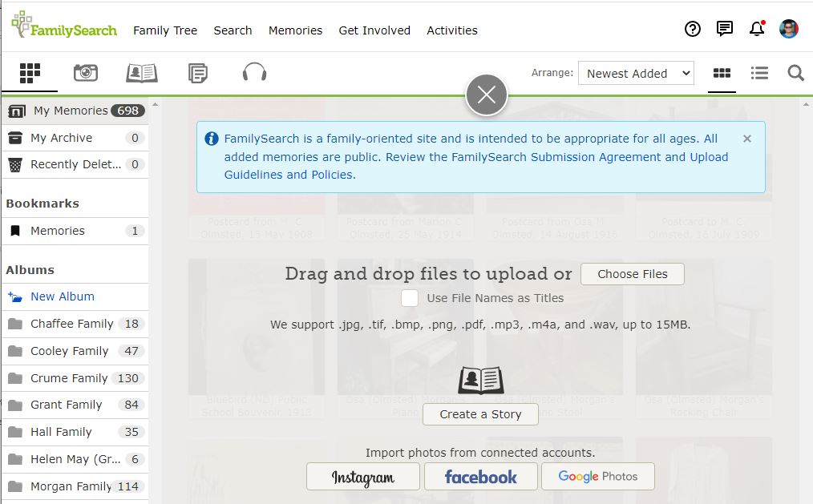Open the Arrange Newest Added dropdown
This screenshot has height=504, width=813.
pos(636,74)
